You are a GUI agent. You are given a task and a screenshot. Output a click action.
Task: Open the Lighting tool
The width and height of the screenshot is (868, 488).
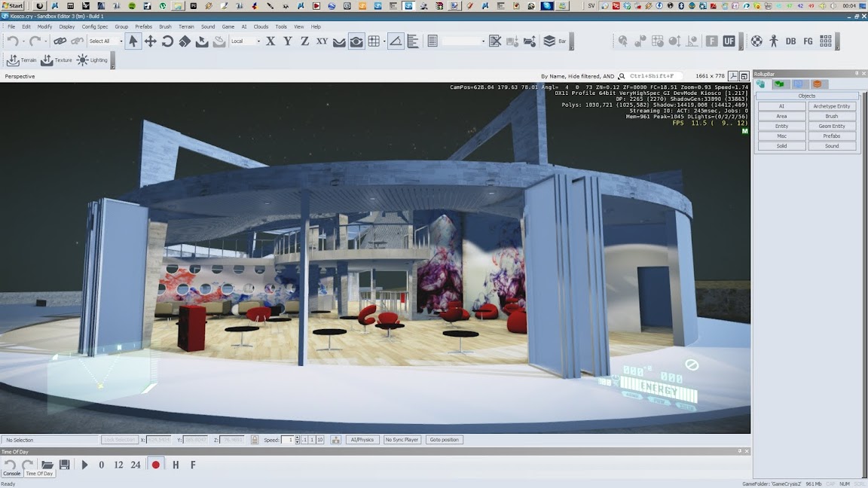pos(83,60)
